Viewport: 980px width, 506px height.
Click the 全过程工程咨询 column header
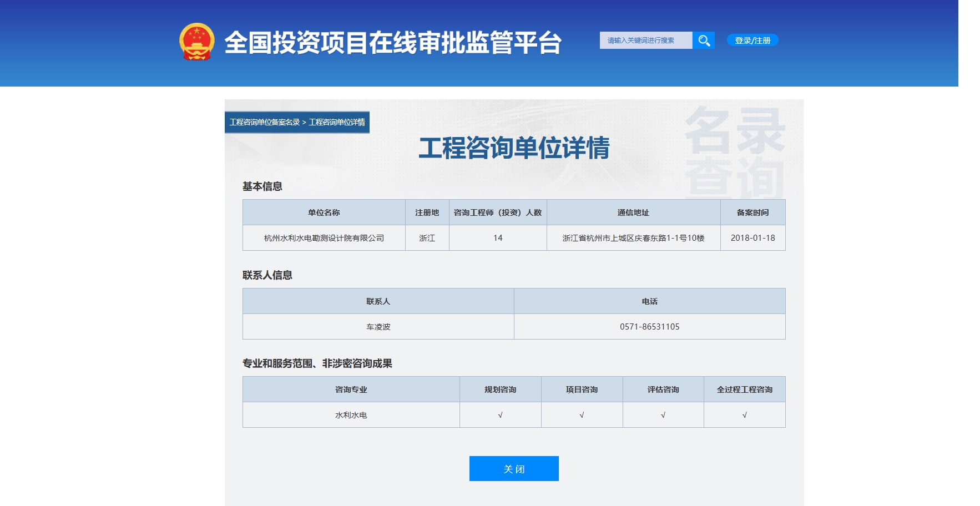[x=745, y=389]
